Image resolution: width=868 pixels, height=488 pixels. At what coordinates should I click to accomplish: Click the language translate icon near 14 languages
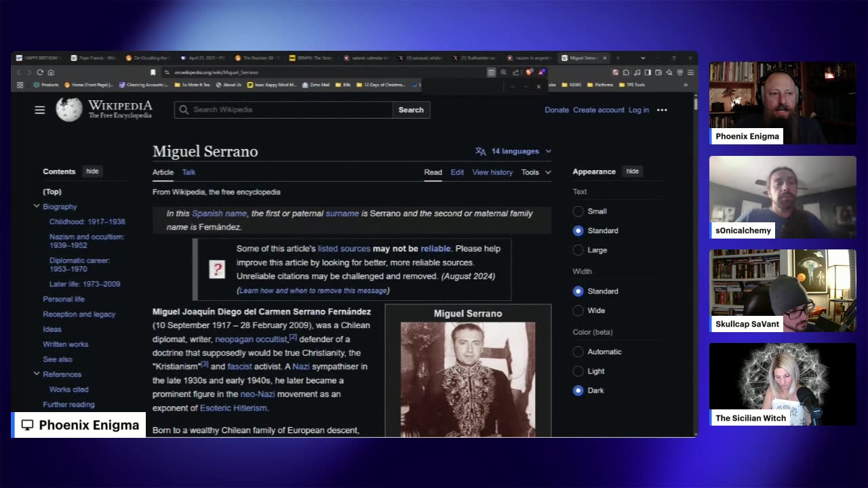point(480,151)
